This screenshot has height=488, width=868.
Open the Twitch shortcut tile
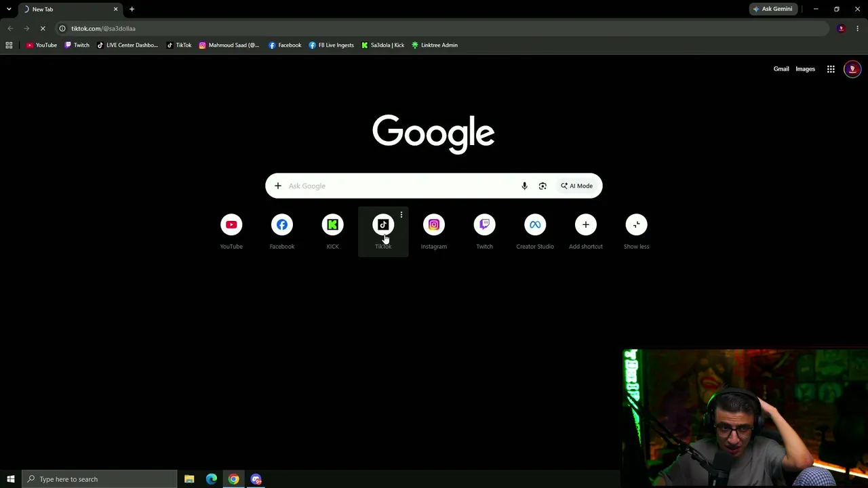pyautogui.click(x=484, y=232)
